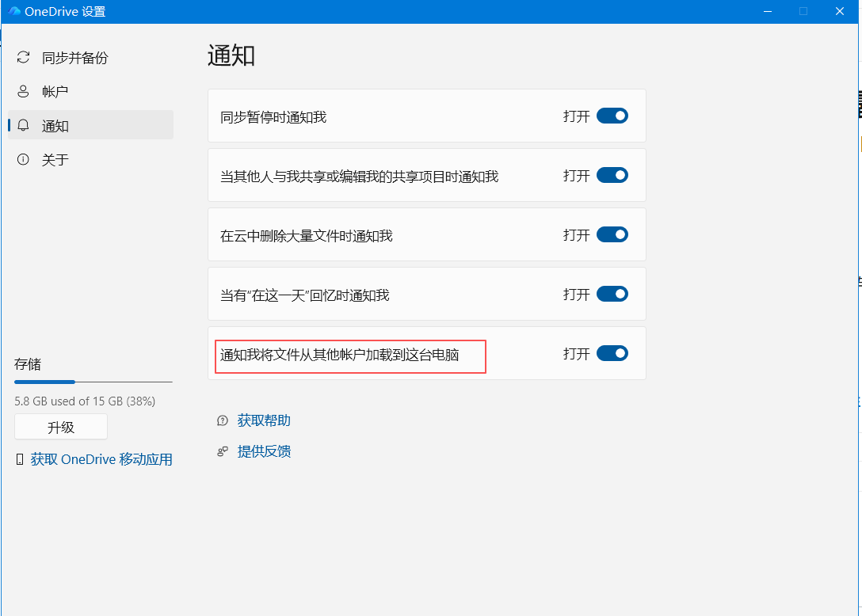The width and height of the screenshot is (862, 616).
Task: Click the person icon beside 帐户
Action: point(23,91)
